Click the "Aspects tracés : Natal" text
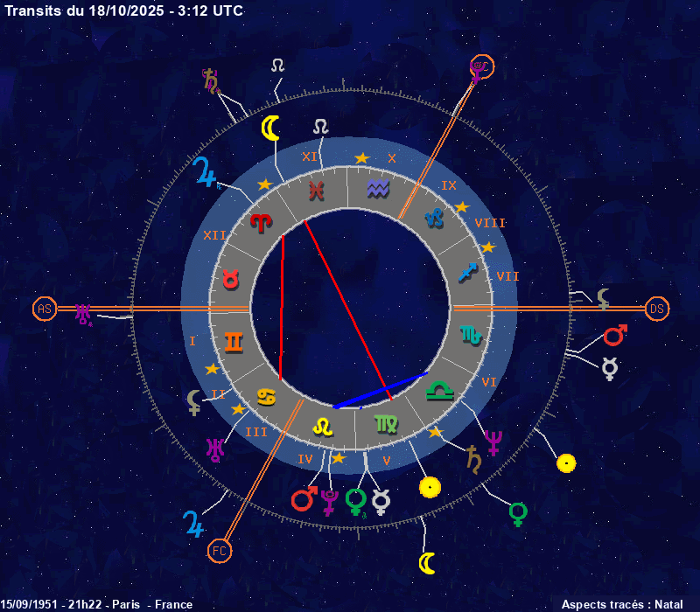 point(621,604)
